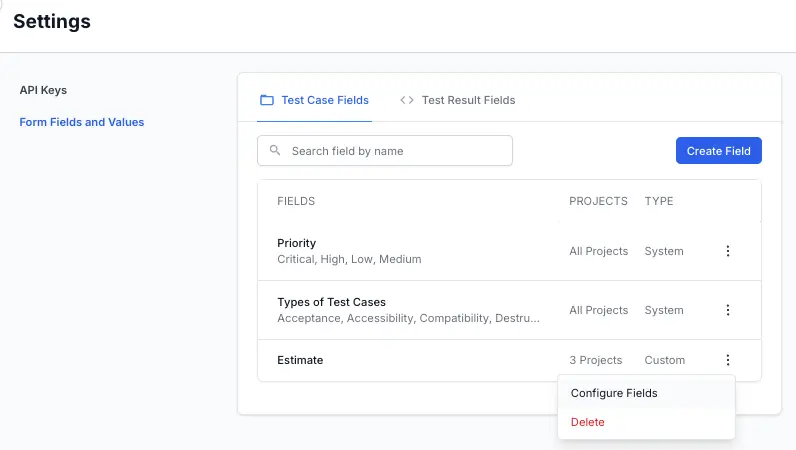Open Types of Test Cases kebab menu
The height and width of the screenshot is (450, 796).
pos(728,310)
